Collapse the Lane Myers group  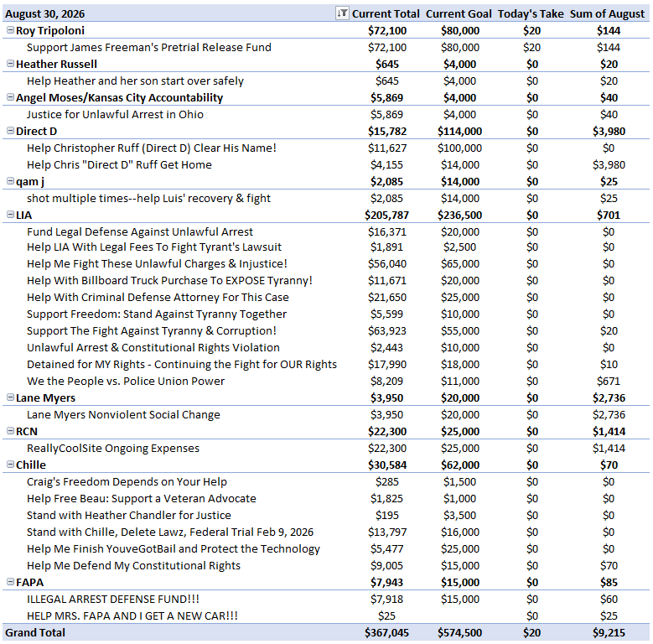tap(10, 397)
